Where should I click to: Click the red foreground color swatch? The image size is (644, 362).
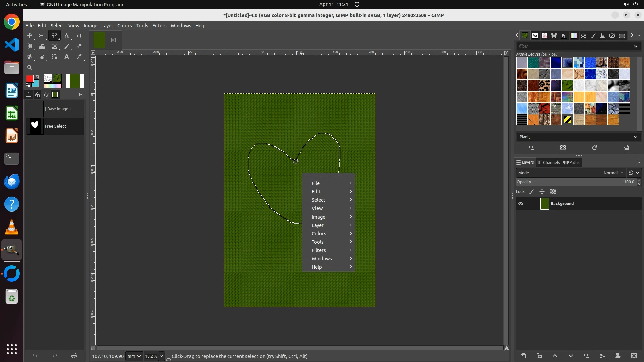[x=30, y=79]
